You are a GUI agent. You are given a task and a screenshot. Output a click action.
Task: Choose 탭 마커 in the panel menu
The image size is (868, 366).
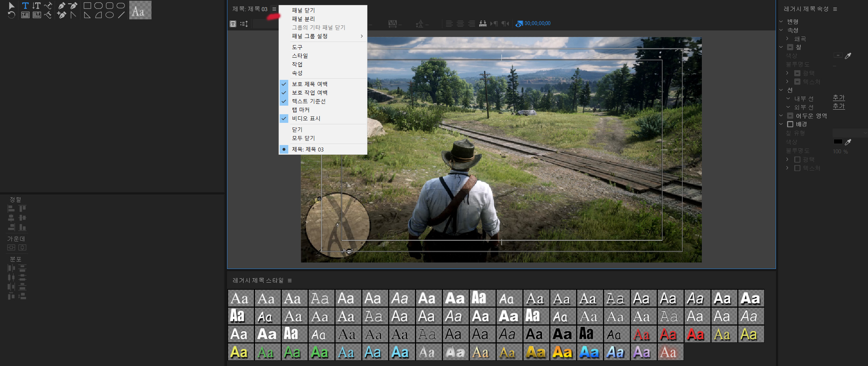pyautogui.click(x=323, y=110)
